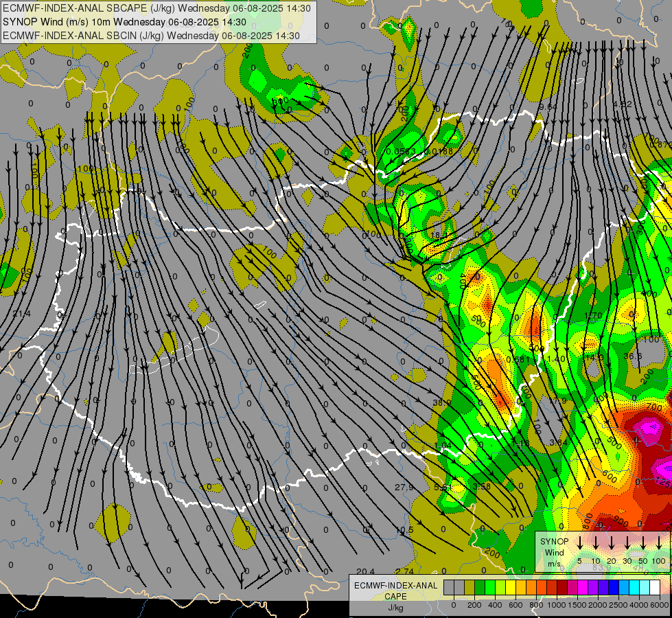Click the 17.9 value on map
The height and width of the screenshot is (618, 672).
[x=557, y=400]
